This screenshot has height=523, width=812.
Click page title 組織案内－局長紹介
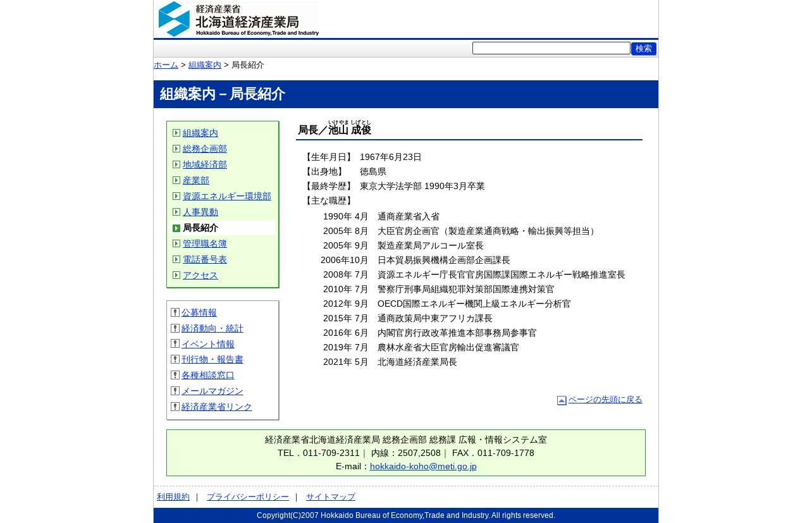point(223,94)
